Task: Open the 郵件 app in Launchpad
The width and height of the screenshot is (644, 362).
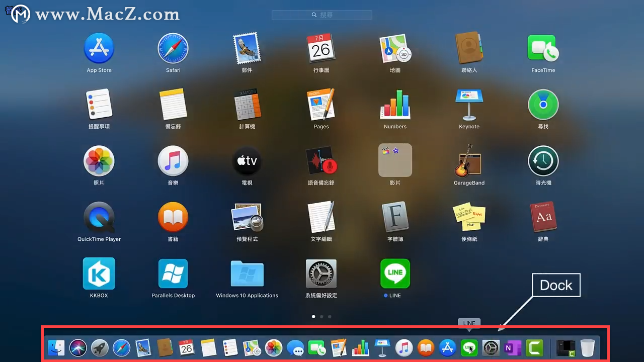Action: click(247, 49)
